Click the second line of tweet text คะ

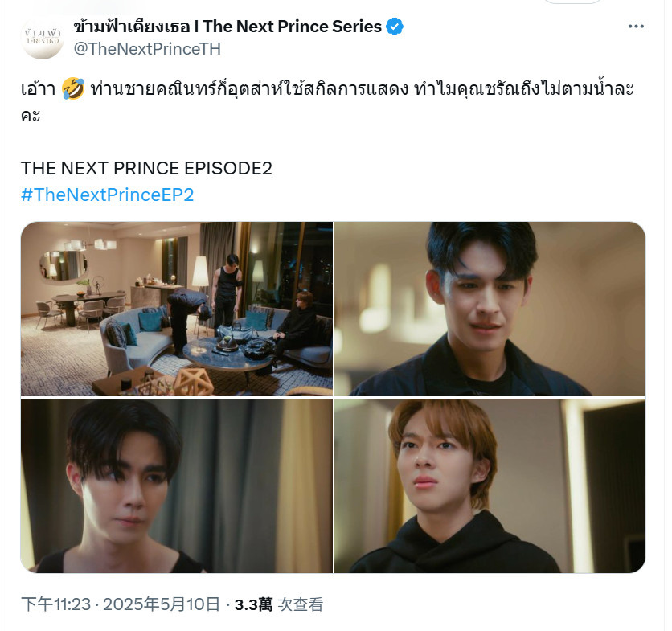pos(31,115)
